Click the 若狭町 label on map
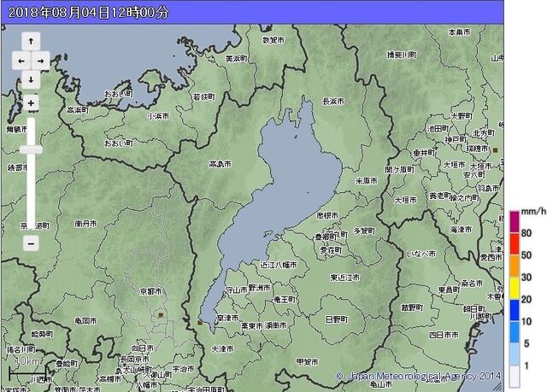The width and height of the screenshot is (547, 392). tap(203, 97)
